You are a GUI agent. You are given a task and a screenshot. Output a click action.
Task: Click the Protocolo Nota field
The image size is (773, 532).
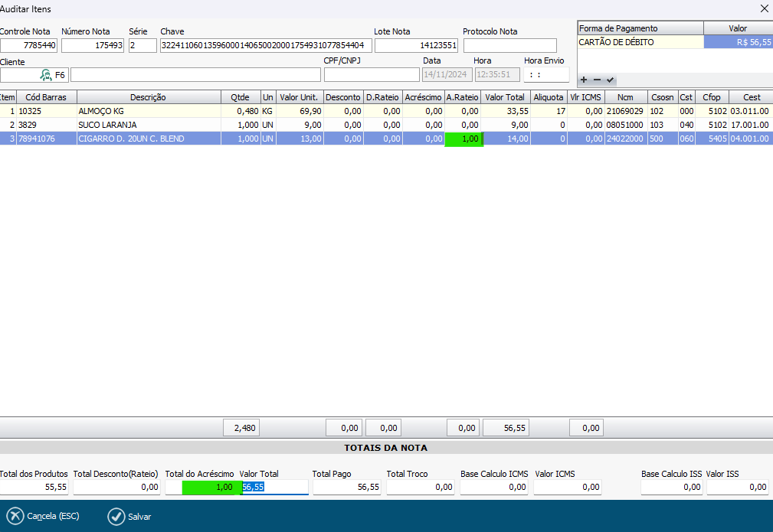pos(509,46)
